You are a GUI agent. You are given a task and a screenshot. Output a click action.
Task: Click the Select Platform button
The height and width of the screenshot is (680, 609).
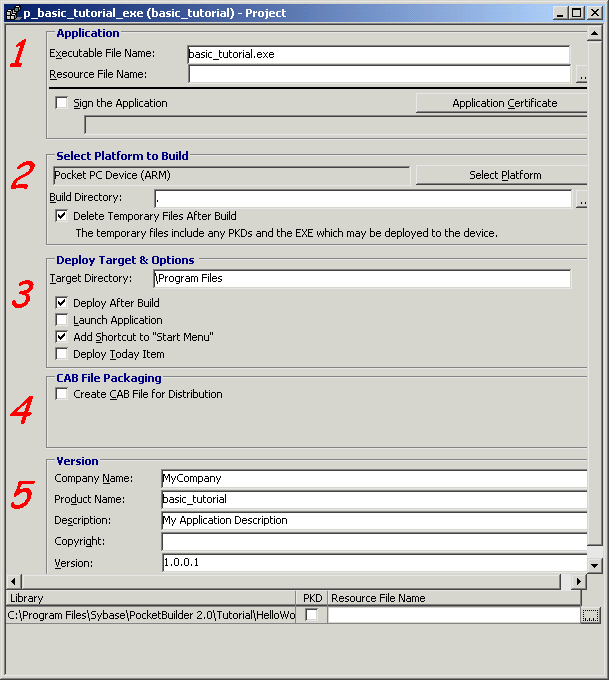pos(502,175)
